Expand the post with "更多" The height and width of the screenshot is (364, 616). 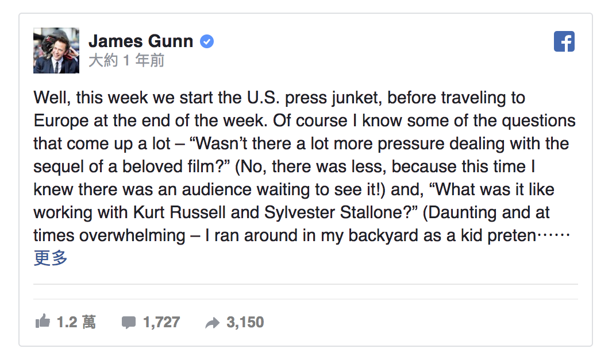[51, 258]
